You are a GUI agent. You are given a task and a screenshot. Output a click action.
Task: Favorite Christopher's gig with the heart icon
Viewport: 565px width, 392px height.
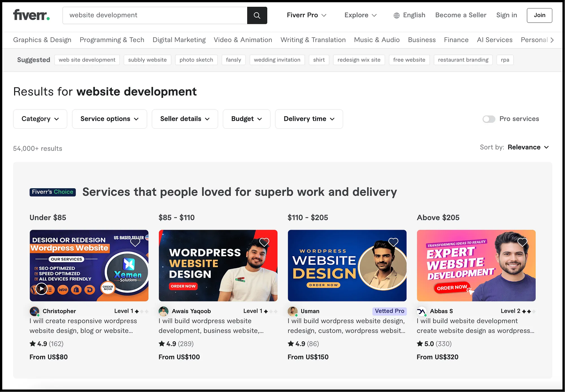tap(135, 242)
